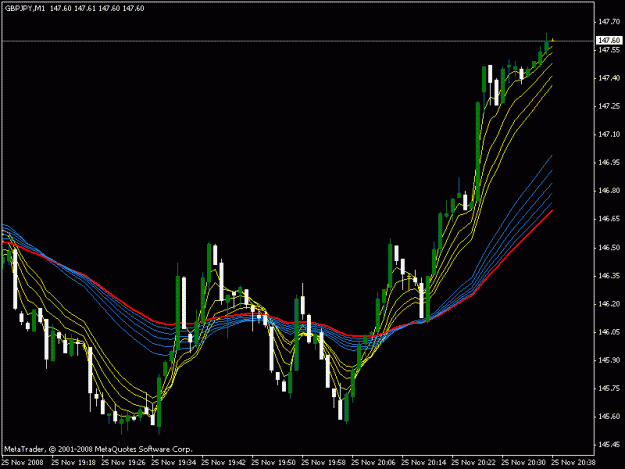Click the 146.80 price axis label

coord(609,191)
